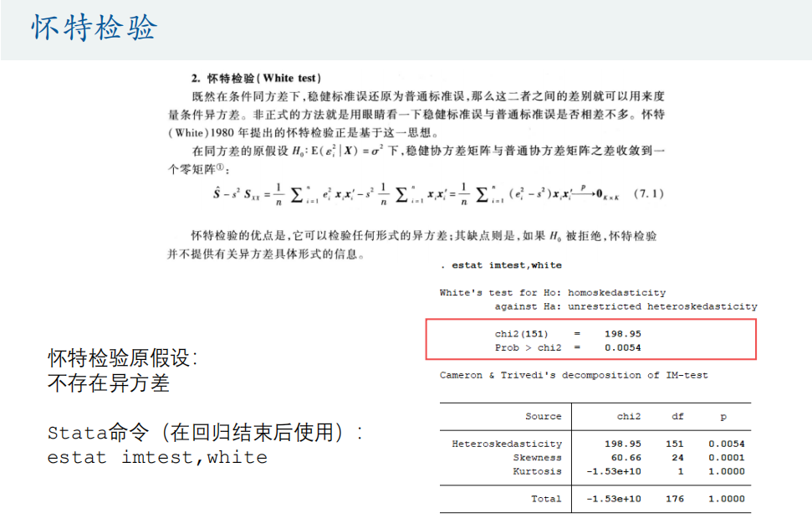The image size is (812, 529).
Task: Select the "Total" row label in table
Action: pyautogui.click(x=546, y=499)
